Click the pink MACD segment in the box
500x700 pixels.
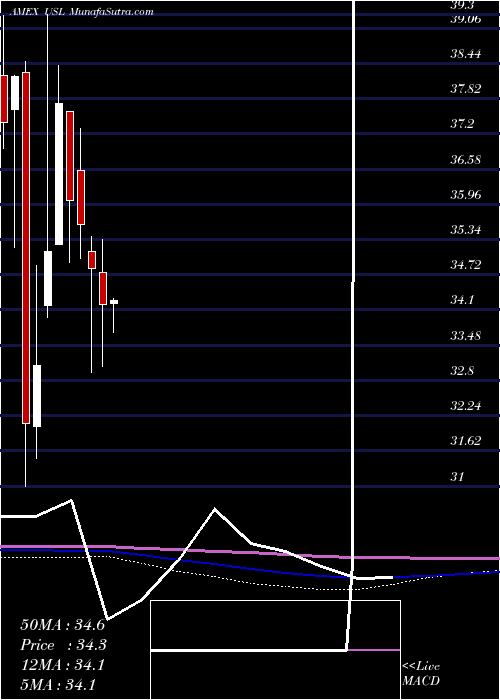373,650
